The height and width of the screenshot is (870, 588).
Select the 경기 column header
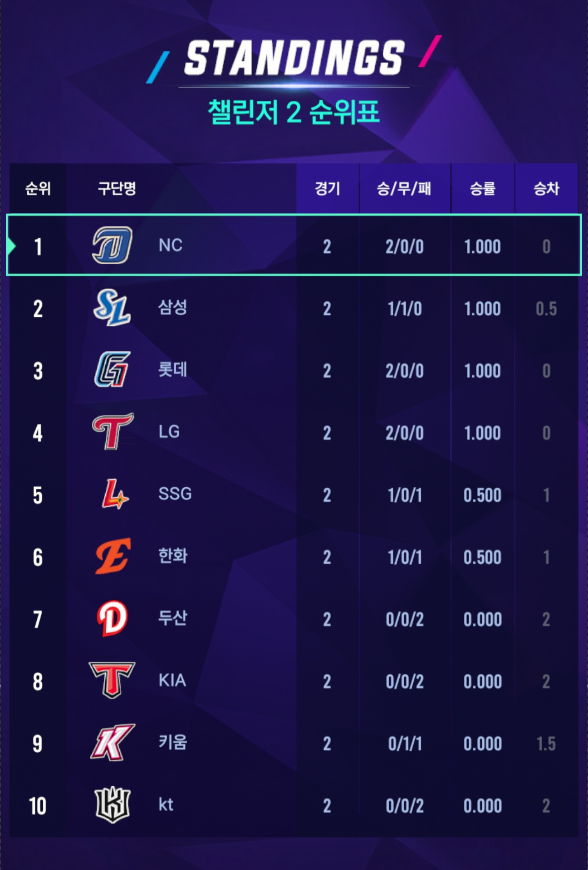click(327, 189)
